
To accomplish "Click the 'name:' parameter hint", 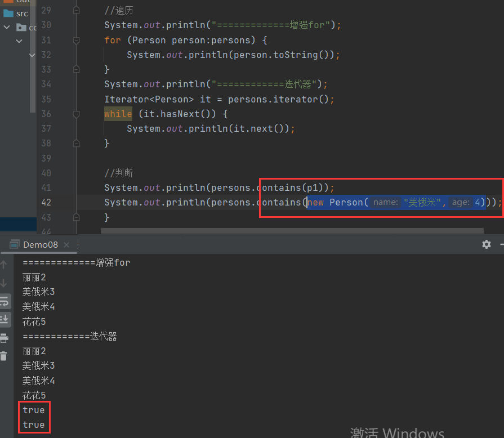I will (x=385, y=202).
